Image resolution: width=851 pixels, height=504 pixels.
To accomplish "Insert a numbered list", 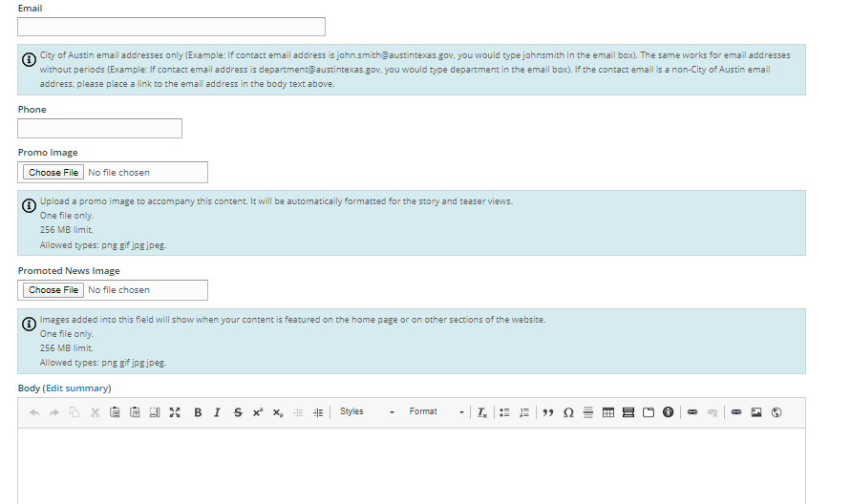I will click(x=524, y=413).
